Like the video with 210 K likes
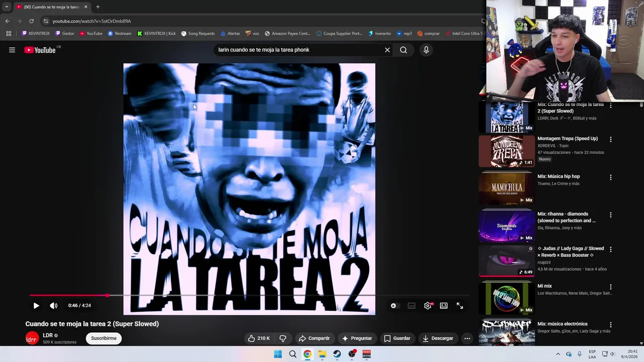 pyautogui.click(x=259, y=338)
